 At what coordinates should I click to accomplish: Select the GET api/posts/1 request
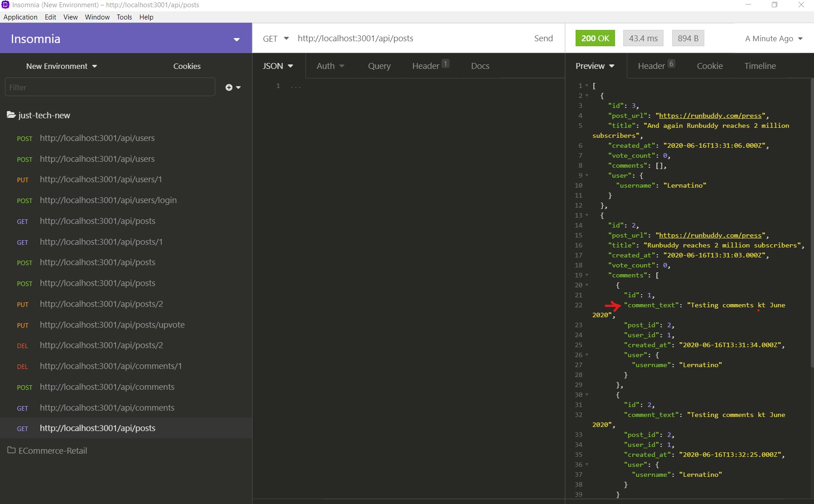(x=126, y=242)
